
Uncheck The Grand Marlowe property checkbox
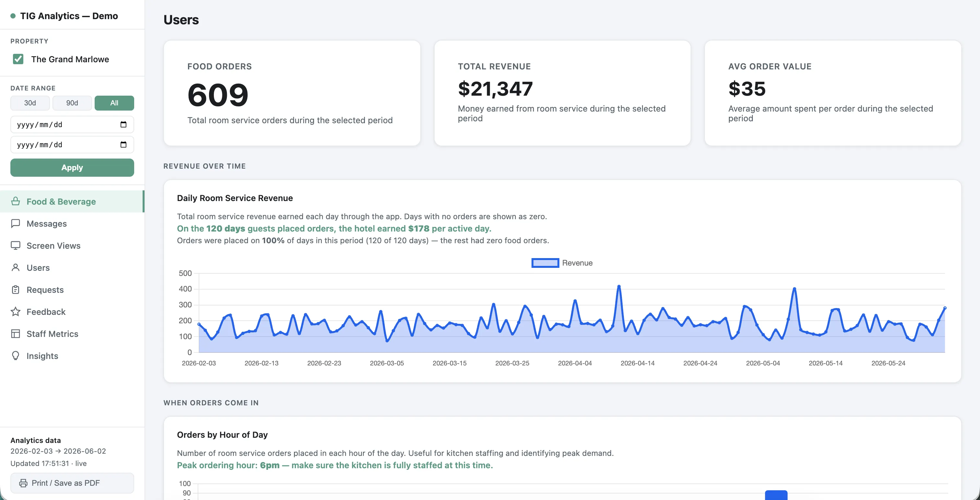click(18, 59)
